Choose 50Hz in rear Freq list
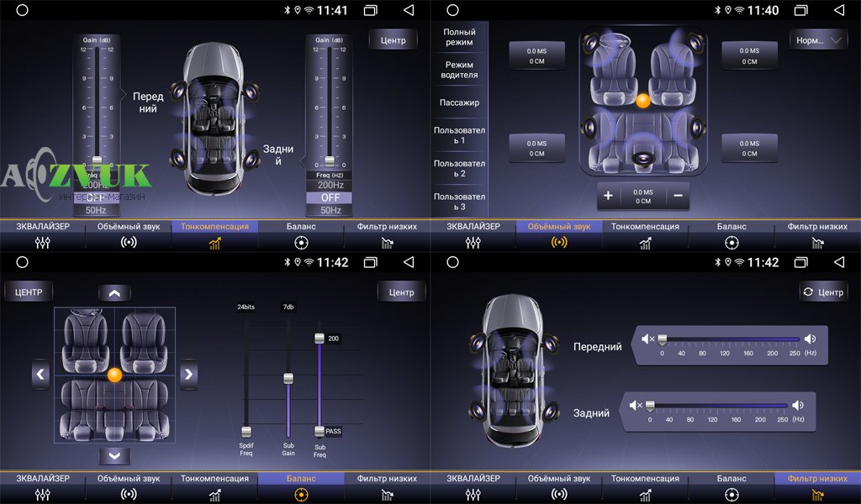The image size is (861, 504). (x=330, y=210)
